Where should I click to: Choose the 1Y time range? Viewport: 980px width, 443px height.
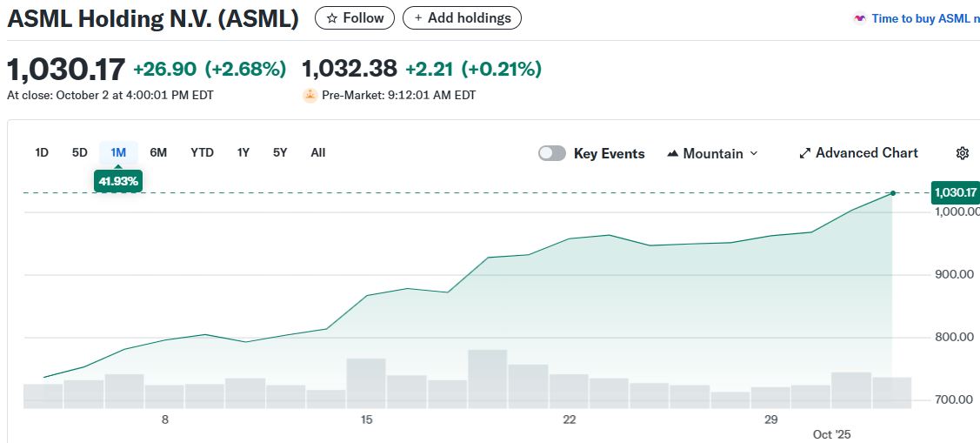(x=243, y=152)
